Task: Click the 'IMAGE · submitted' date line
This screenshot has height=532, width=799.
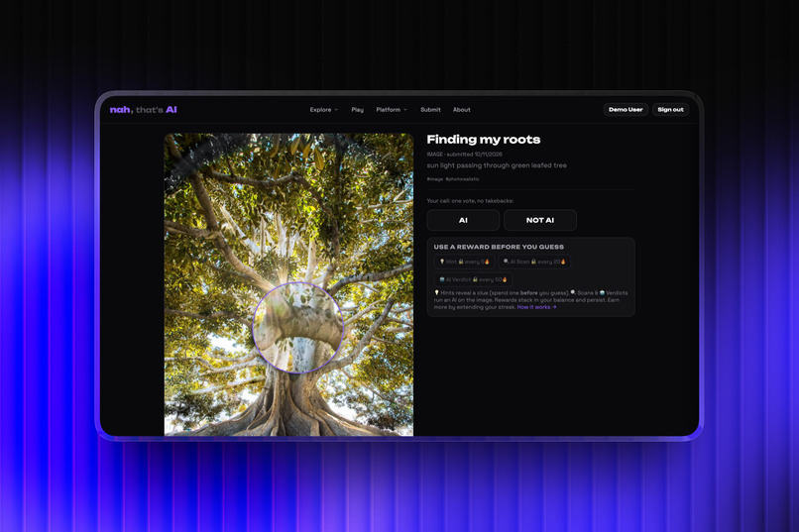Action: [x=464, y=155]
